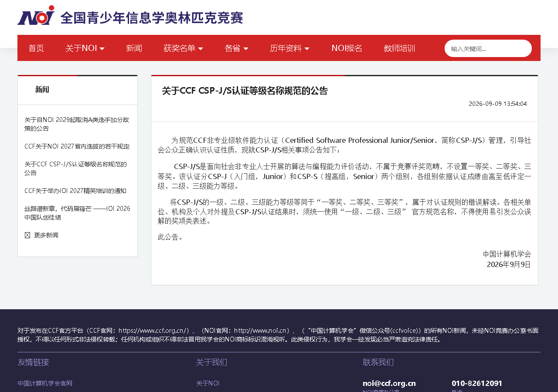Expand the 关于NOI dropdown menu
The image size is (558, 392).
click(85, 48)
